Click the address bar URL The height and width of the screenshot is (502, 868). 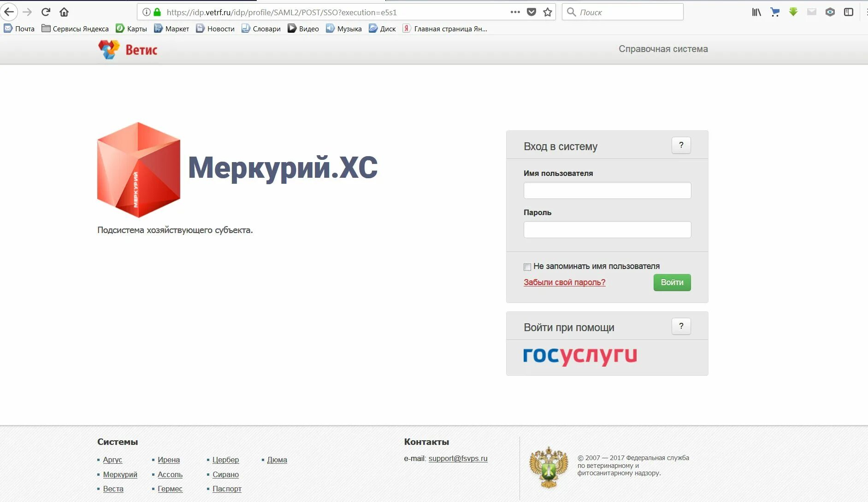pyautogui.click(x=281, y=12)
